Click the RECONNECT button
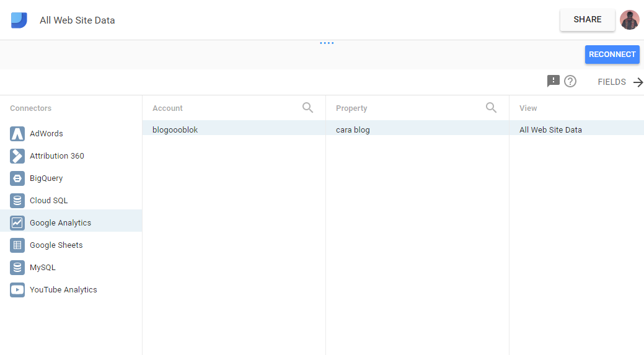Image resolution: width=644 pixels, height=355 pixels. [x=612, y=55]
